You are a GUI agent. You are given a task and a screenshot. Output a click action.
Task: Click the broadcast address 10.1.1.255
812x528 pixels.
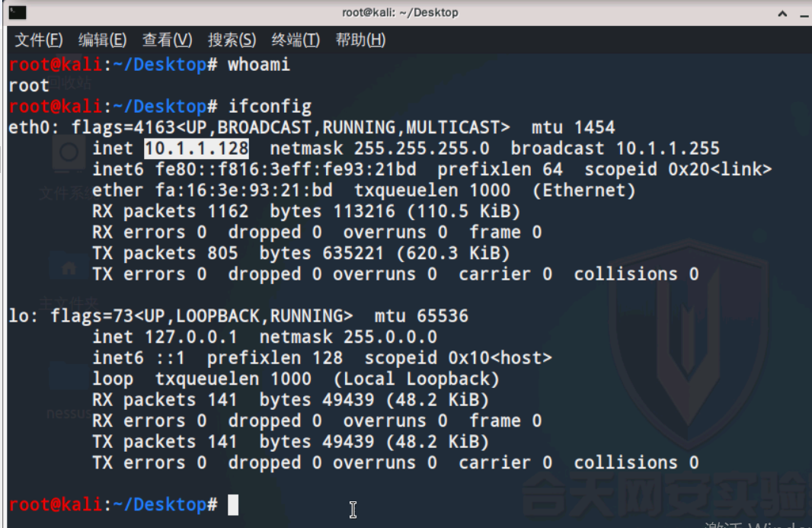coord(667,149)
